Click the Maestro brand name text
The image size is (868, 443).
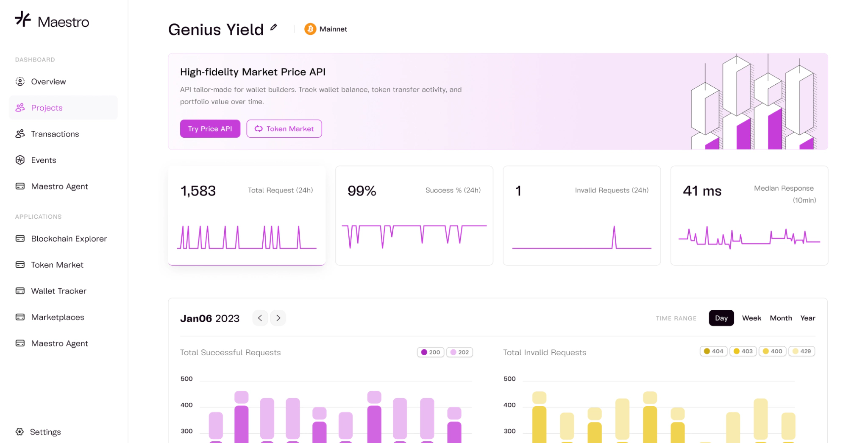tap(64, 22)
